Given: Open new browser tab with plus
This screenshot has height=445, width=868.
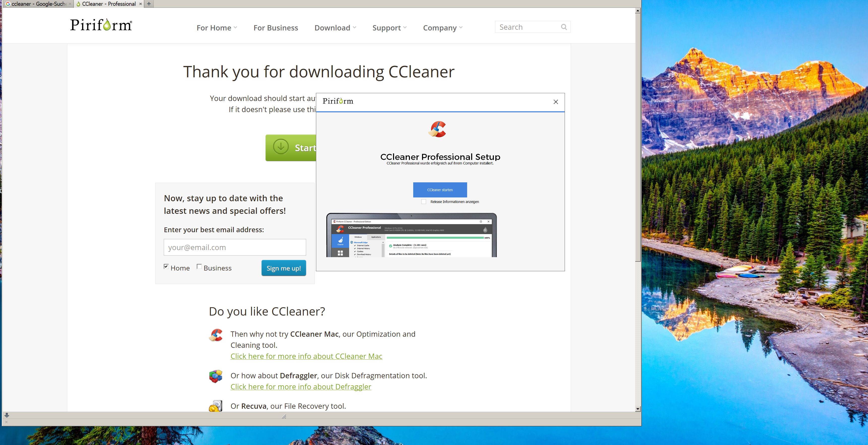Looking at the screenshot, I should 149,4.
